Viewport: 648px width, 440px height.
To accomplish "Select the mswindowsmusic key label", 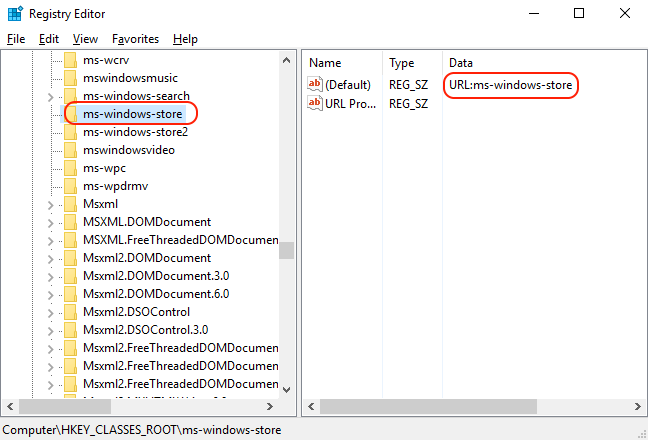I will (x=130, y=78).
